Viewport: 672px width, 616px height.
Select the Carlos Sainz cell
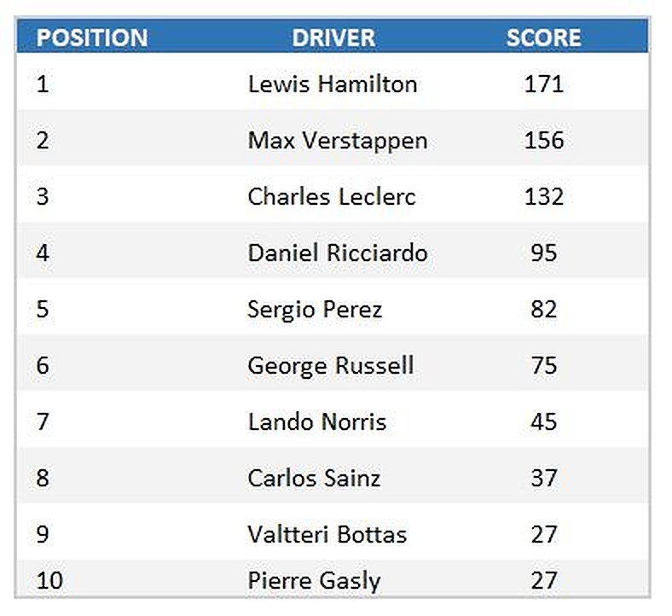[x=314, y=479]
